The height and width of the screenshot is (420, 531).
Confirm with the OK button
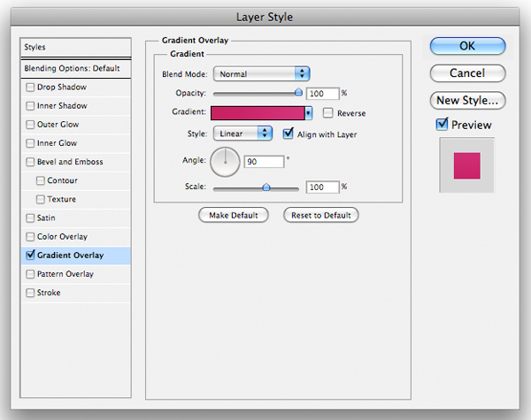[x=467, y=46]
